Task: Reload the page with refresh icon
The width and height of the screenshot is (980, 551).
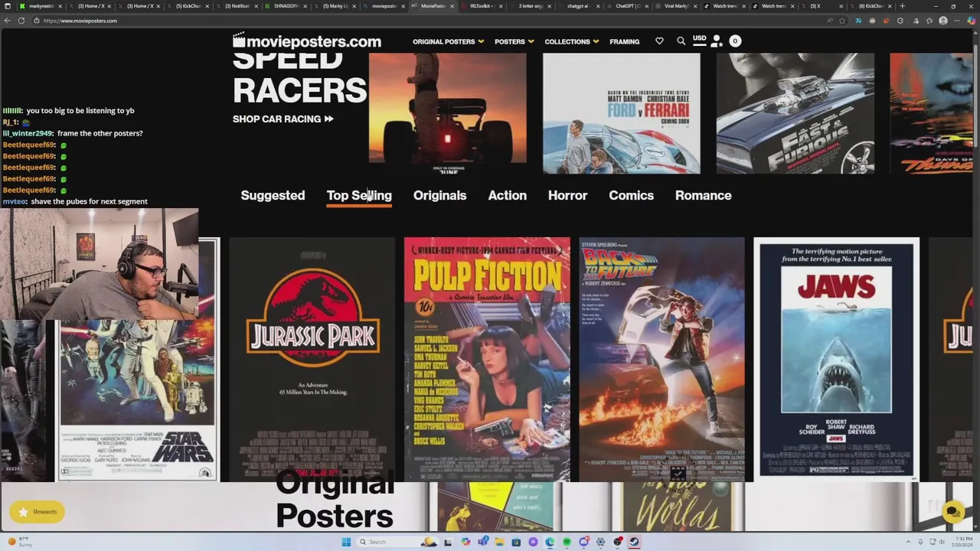Action: (21, 21)
